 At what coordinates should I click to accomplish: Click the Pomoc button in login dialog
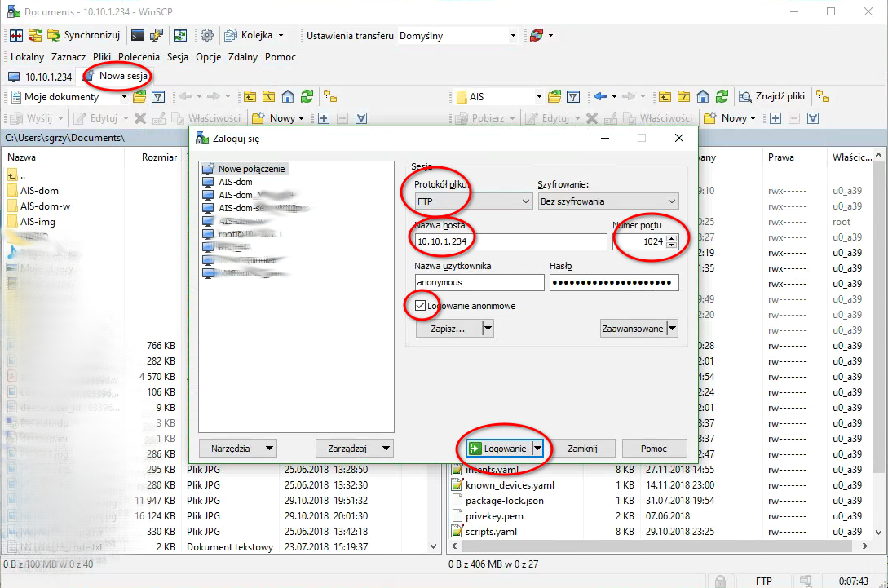[653, 449]
